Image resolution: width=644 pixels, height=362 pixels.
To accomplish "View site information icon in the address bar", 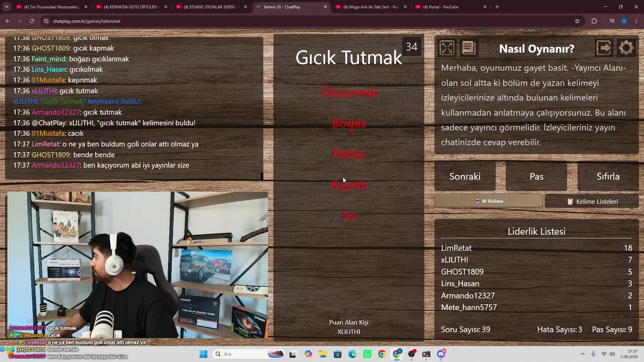I will coord(46,21).
